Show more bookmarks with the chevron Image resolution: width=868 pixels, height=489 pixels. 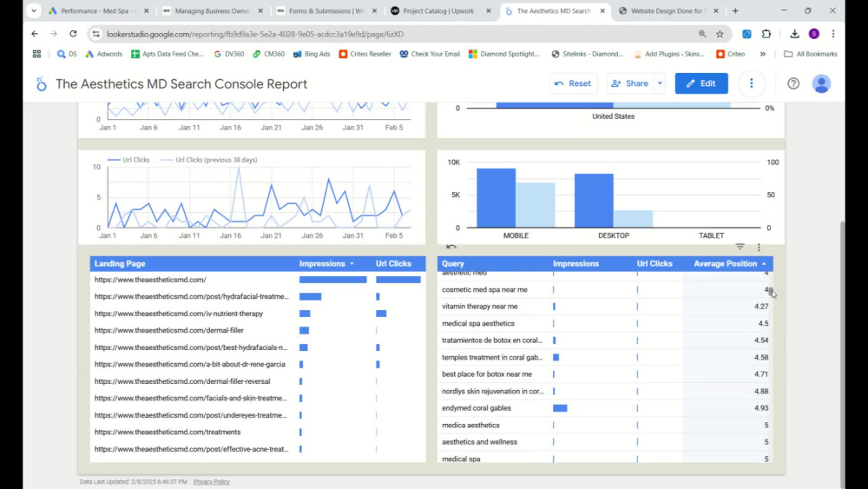(x=762, y=54)
